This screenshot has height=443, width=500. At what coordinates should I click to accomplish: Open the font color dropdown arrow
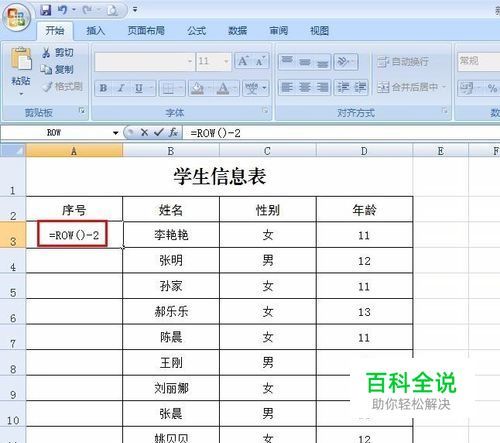click(235, 88)
